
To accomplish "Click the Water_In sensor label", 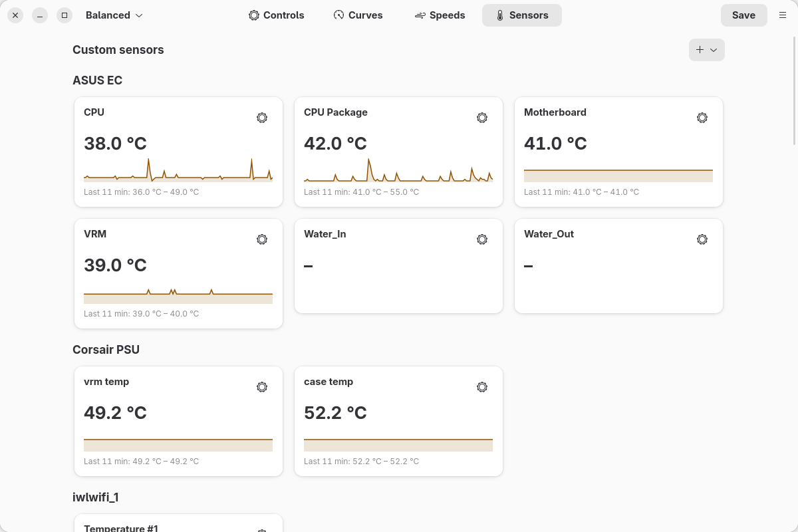I will (x=325, y=234).
